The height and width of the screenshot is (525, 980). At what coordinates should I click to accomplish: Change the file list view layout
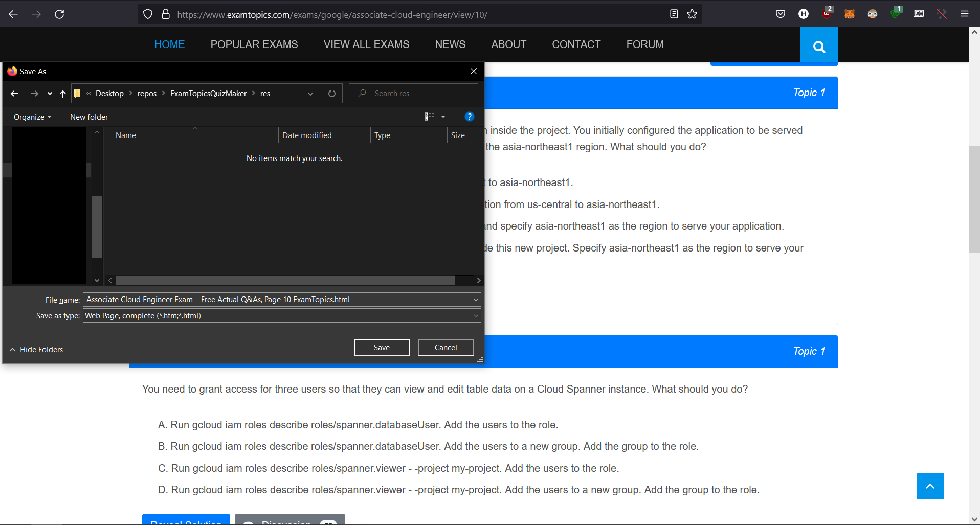click(x=430, y=117)
